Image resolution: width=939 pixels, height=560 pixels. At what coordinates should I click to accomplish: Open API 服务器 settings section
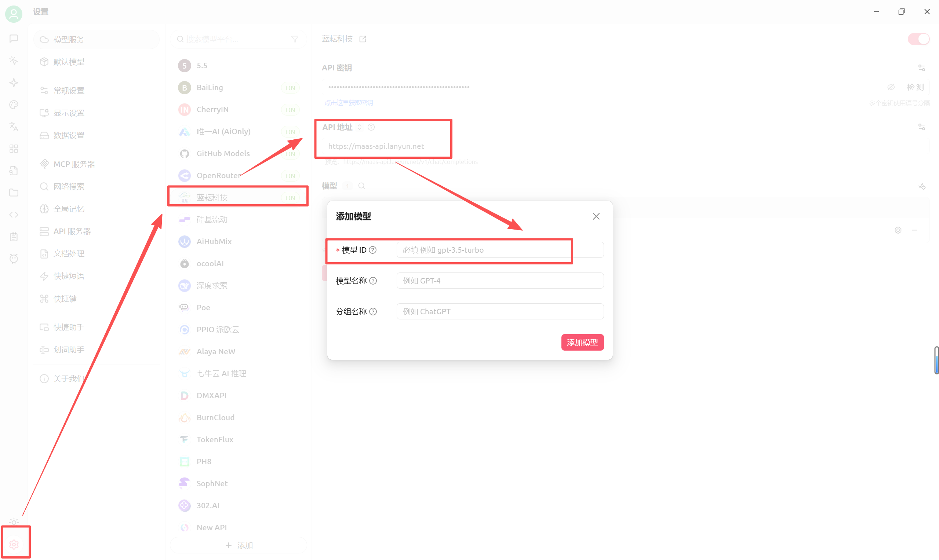(96, 231)
